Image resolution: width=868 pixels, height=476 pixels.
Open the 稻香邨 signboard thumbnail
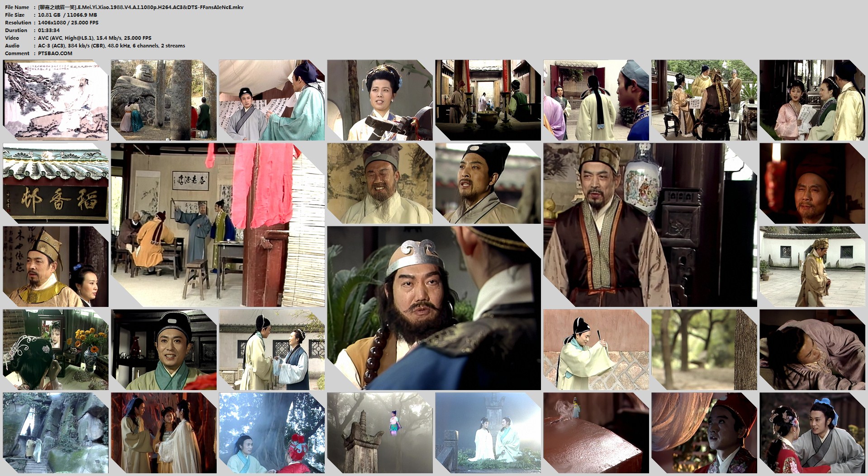pos(56,183)
